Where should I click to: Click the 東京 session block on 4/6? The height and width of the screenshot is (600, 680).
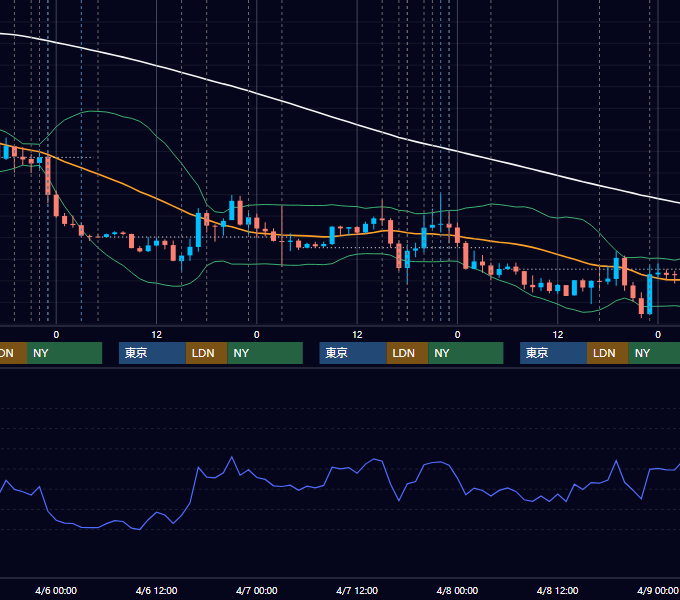click(x=152, y=353)
